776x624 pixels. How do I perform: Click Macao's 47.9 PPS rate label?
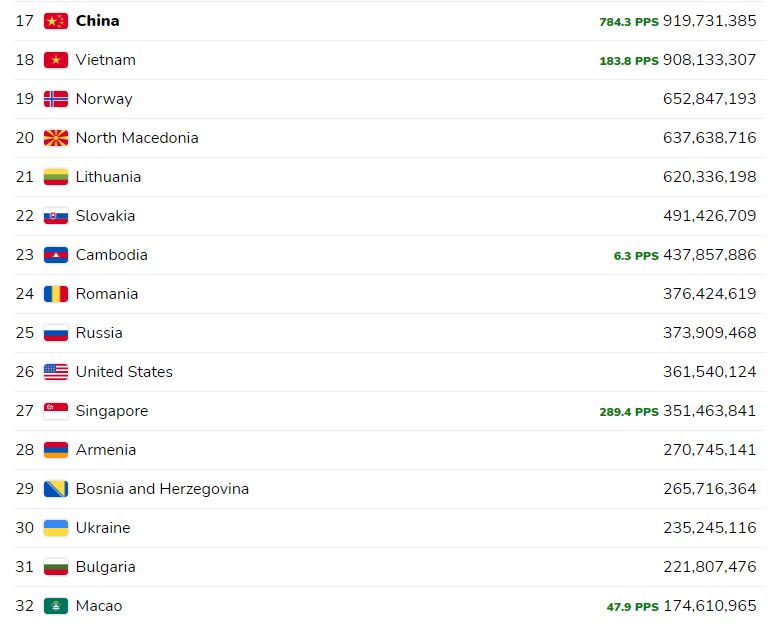click(633, 607)
